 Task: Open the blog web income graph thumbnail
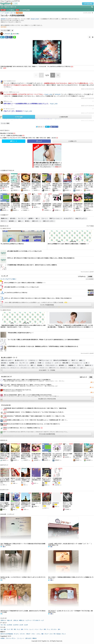tap(24, 236)
